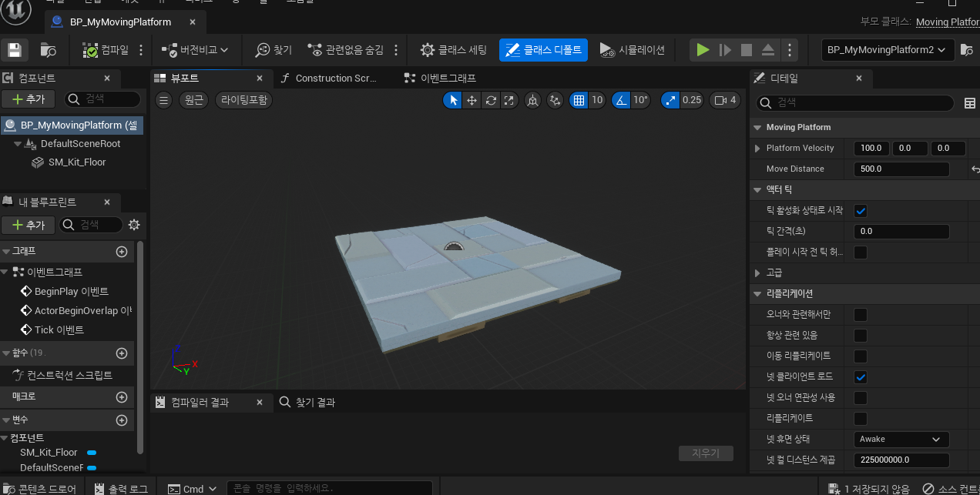
Task: Click the frame skip playback button
Action: coord(725,50)
